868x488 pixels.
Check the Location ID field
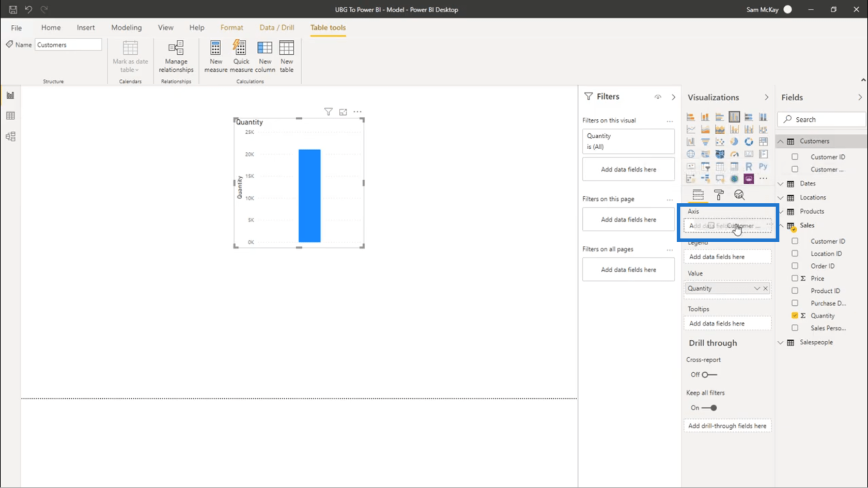[x=795, y=254]
